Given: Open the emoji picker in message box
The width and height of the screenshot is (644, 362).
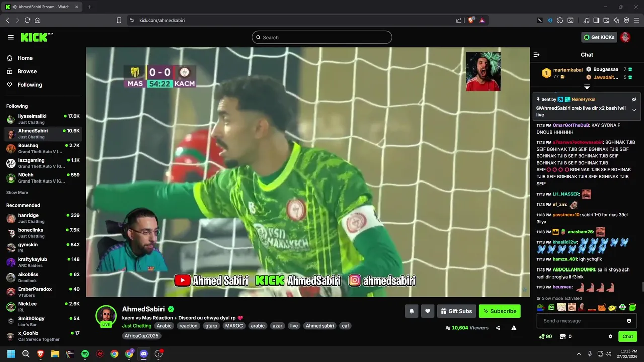Looking at the screenshot, I should pyautogui.click(x=629, y=321).
